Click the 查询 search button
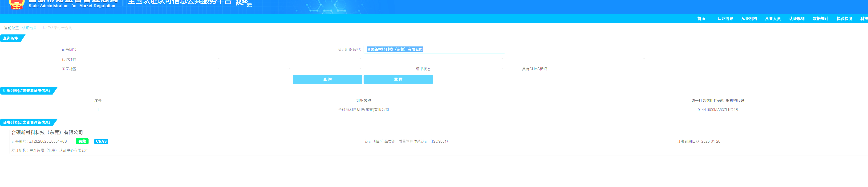Image resolution: width=868 pixels, height=187 pixels. click(x=327, y=79)
